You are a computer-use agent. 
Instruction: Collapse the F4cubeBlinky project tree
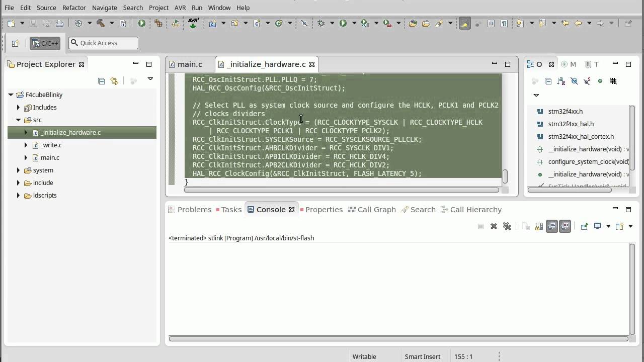tap(11, 95)
